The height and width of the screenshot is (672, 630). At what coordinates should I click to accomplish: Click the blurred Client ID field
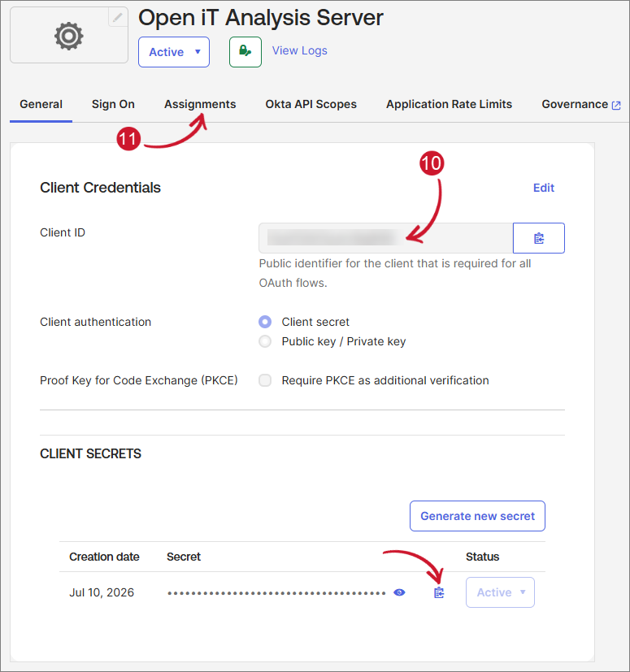point(385,238)
